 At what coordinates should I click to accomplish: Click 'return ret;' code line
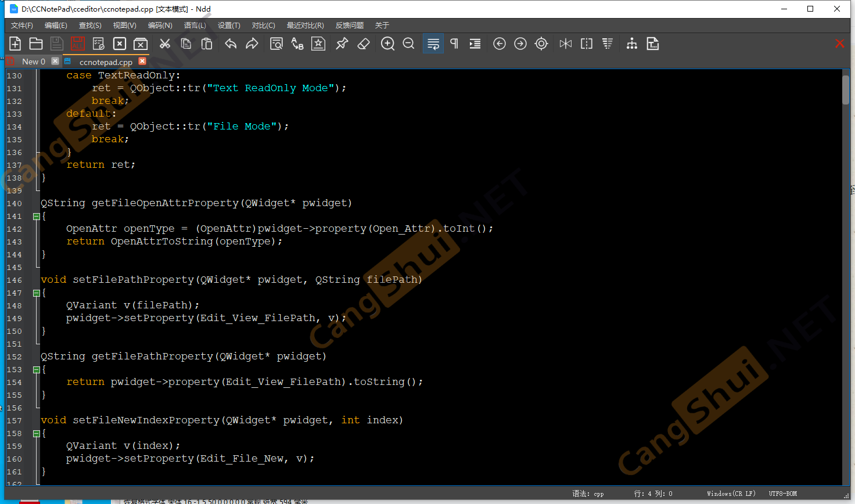(x=100, y=164)
